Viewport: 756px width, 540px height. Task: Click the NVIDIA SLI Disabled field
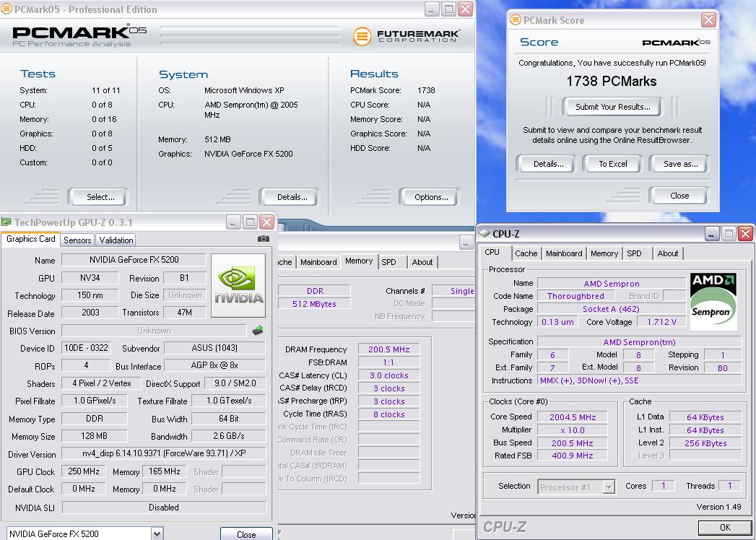click(164, 508)
